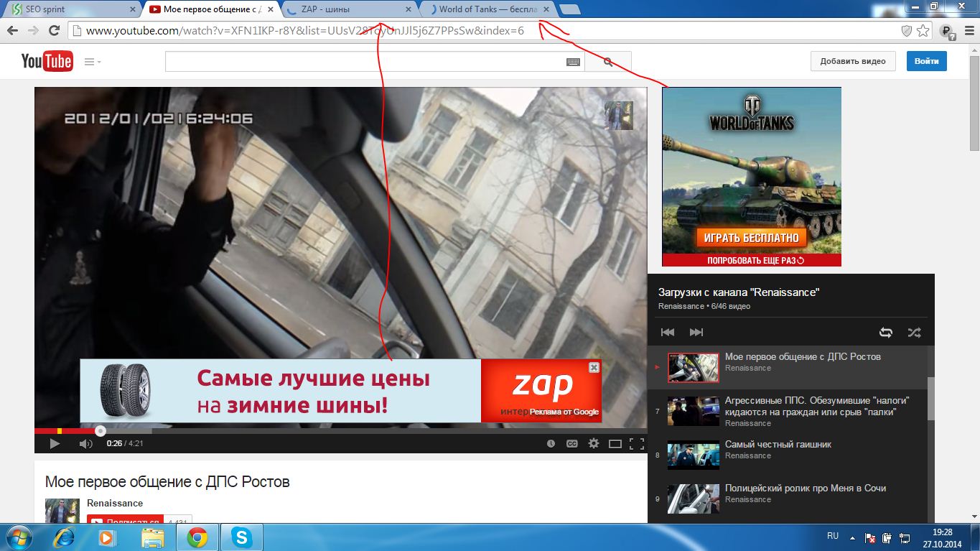
Task: Seek using the video progress bar handle
Action: (x=101, y=431)
